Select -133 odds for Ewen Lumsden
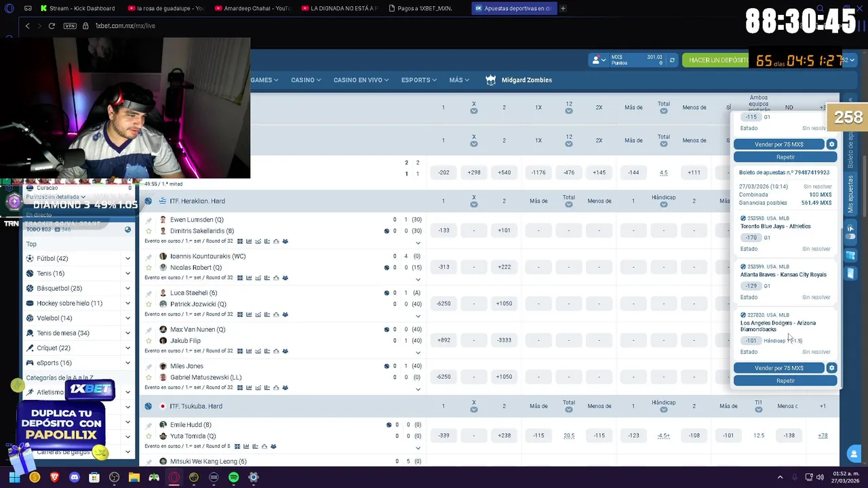Screen dimensions: 868x488 pyautogui.click(x=443, y=230)
